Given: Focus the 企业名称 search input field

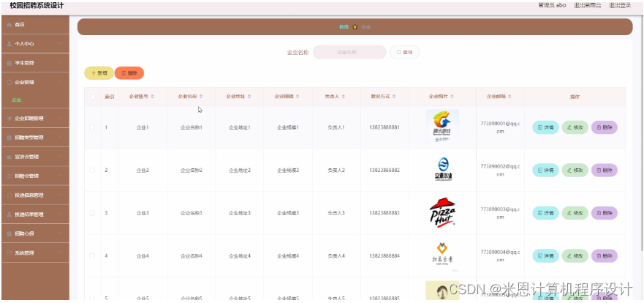Looking at the screenshot, I should pyautogui.click(x=349, y=52).
